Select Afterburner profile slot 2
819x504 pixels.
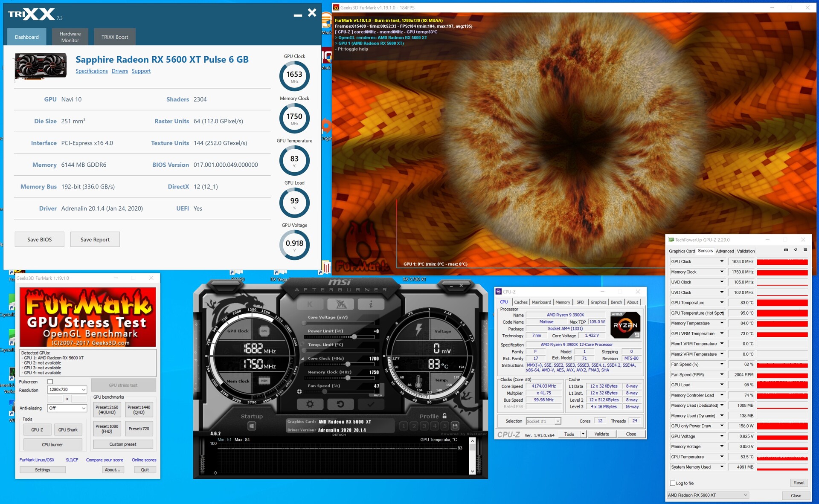coord(414,426)
